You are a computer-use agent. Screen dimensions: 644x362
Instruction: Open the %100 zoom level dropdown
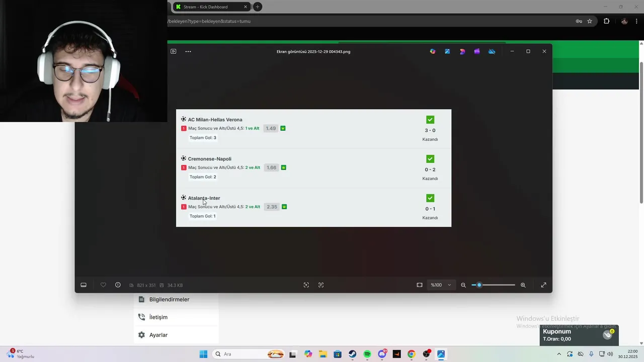441,285
